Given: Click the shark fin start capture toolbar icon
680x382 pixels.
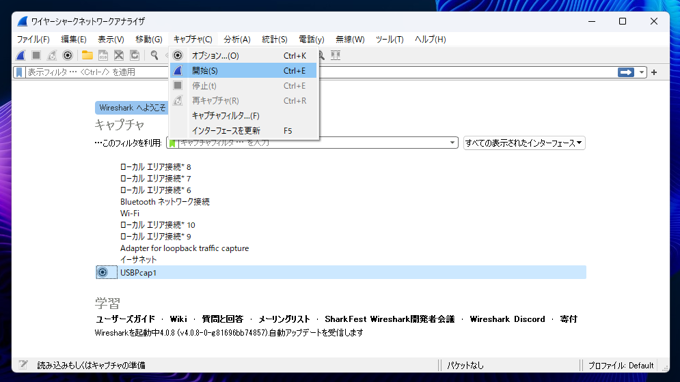Looking at the screenshot, I should pyautogui.click(x=21, y=56).
